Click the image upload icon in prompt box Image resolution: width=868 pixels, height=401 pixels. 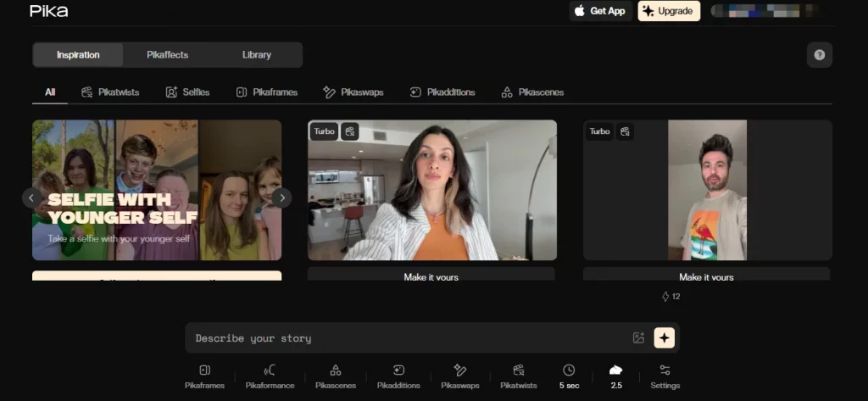(x=638, y=338)
